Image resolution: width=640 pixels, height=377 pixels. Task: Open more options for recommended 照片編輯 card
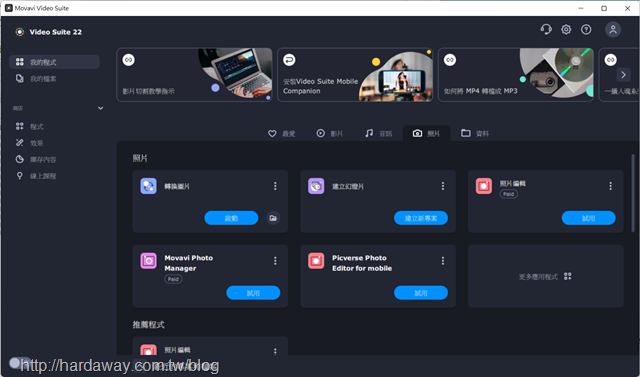coord(275,351)
